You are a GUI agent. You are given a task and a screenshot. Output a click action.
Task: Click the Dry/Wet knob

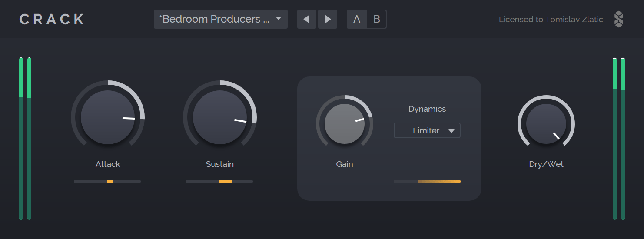tap(546, 124)
